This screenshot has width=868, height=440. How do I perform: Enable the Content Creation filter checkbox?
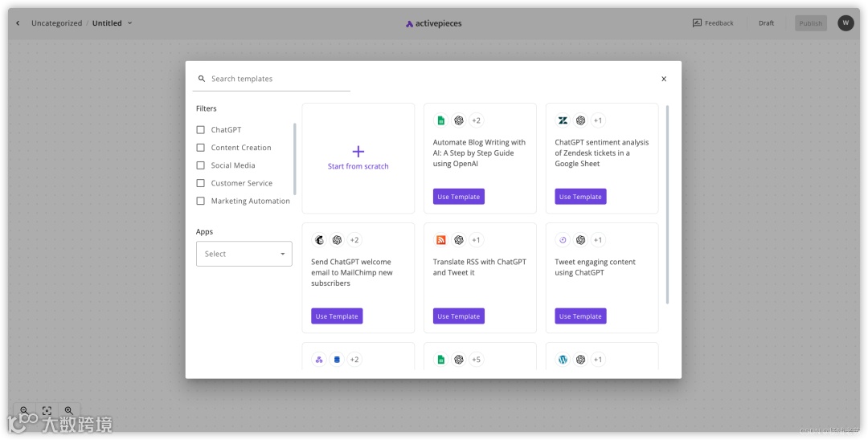200,148
